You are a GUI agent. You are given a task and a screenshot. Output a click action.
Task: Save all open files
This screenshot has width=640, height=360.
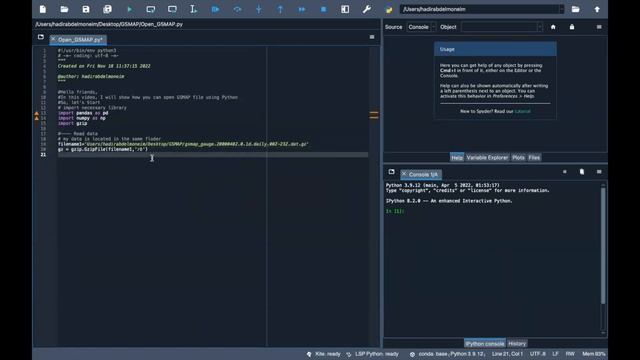pyautogui.click(x=107, y=9)
